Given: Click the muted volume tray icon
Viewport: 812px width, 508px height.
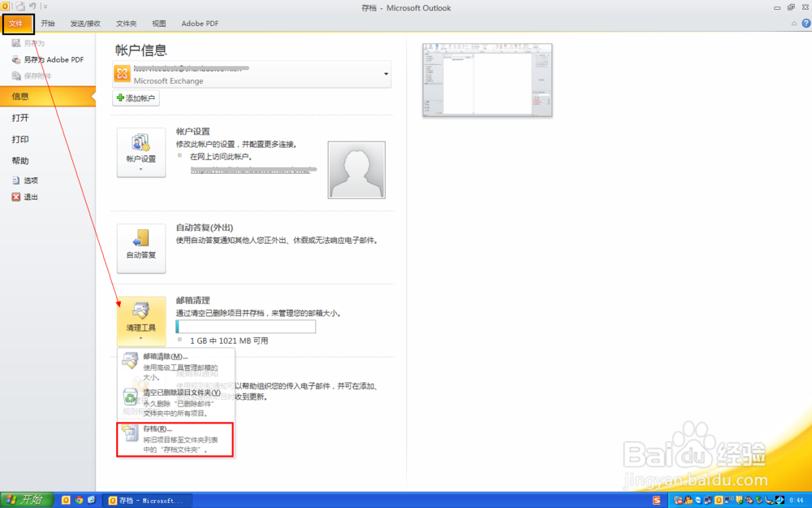Looking at the screenshot, I should tap(749, 500).
